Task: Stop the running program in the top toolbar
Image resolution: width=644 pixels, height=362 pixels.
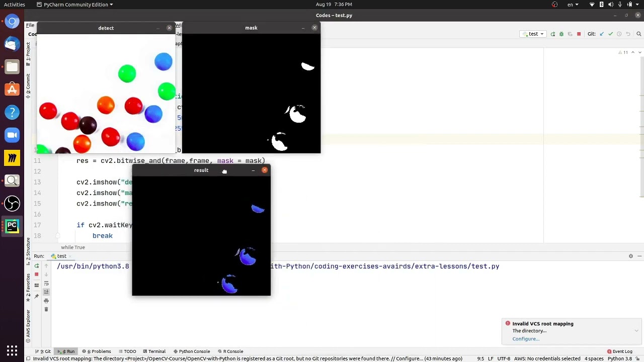Action: click(579, 34)
